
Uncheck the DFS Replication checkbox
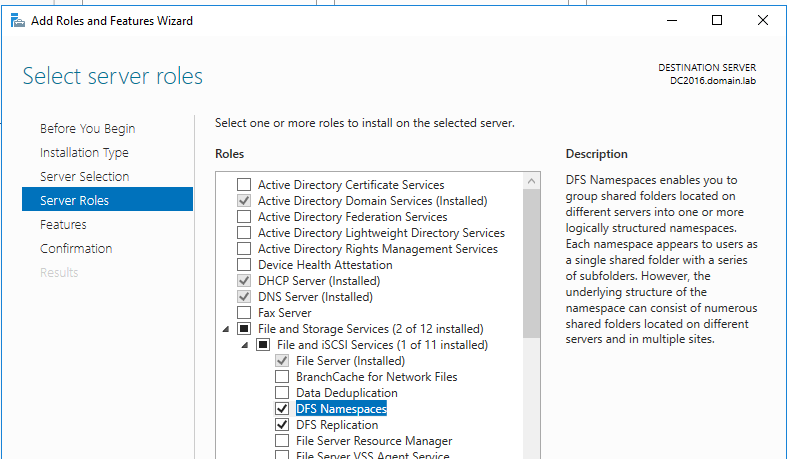pos(282,425)
